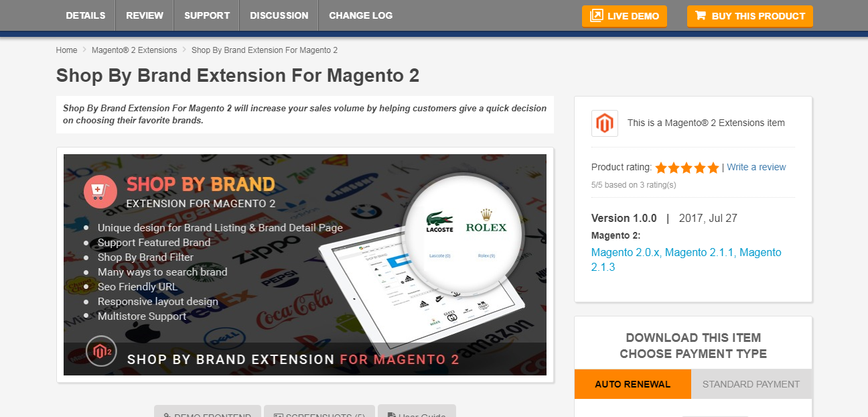This screenshot has height=417, width=868.
Task: Click the shopping cart icon on Buy This Product
Action: tap(701, 15)
